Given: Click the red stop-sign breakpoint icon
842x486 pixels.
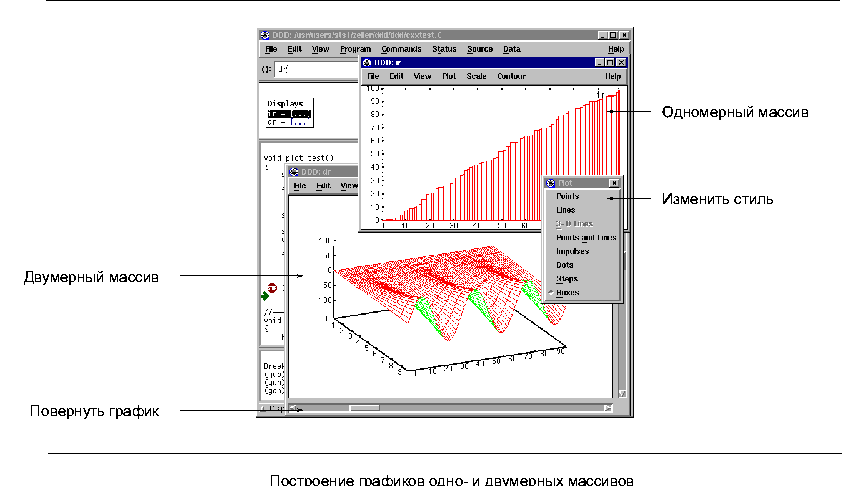Looking at the screenshot, I should pyautogui.click(x=272, y=288).
